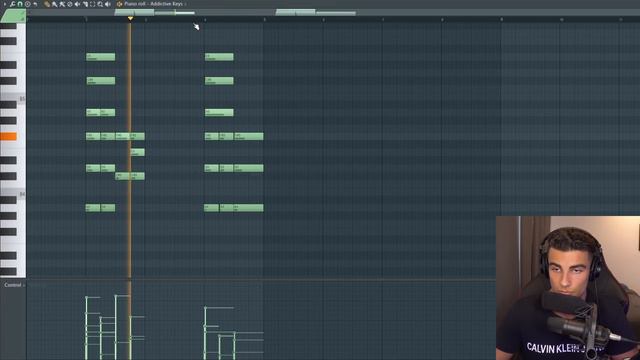This screenshot has width=640, height=360.
Task: Open the wrench Tools menu
Action: (13, 4)
